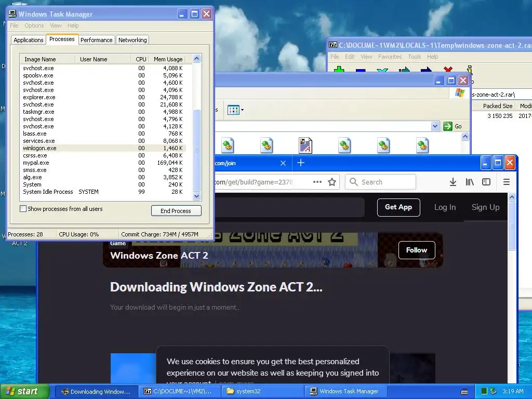The width and height of the screenshot is (532, 399).
Task: Toggle the browser sidebar icon
Action: 486,182
